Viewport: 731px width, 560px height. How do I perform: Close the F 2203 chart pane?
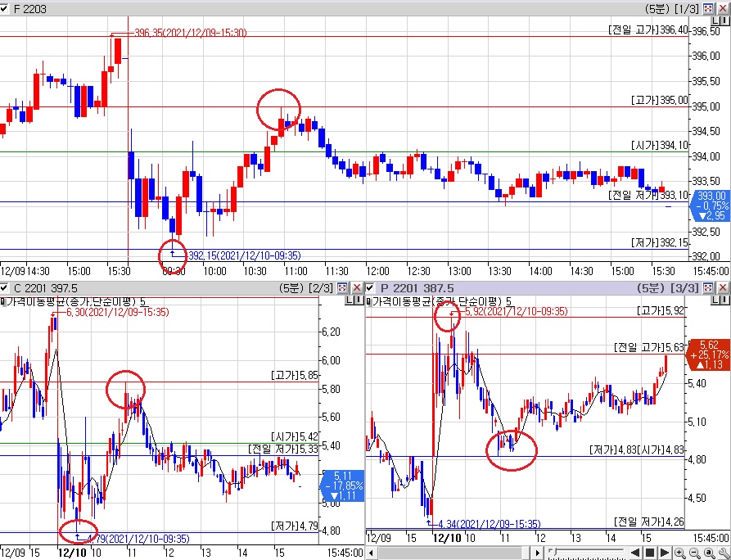723,8
